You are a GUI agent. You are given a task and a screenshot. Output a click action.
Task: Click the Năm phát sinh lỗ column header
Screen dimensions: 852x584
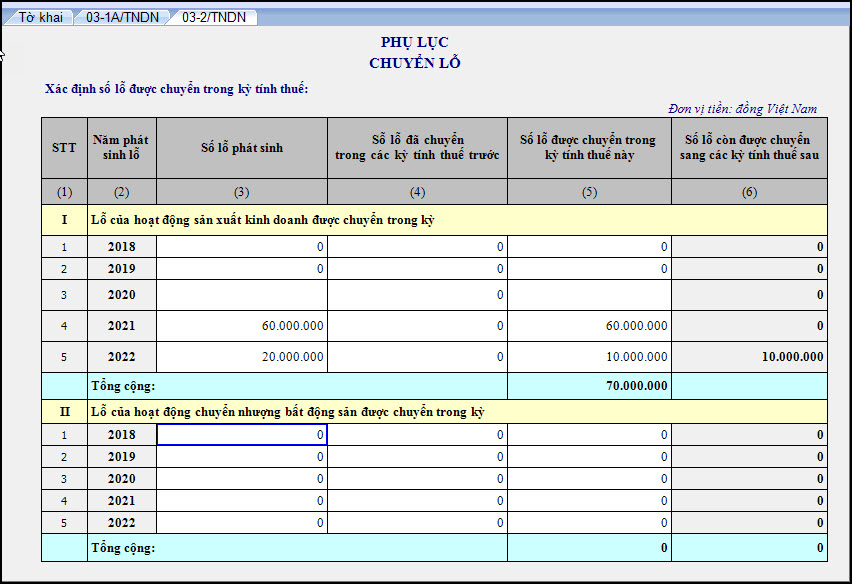click(121, 148)
